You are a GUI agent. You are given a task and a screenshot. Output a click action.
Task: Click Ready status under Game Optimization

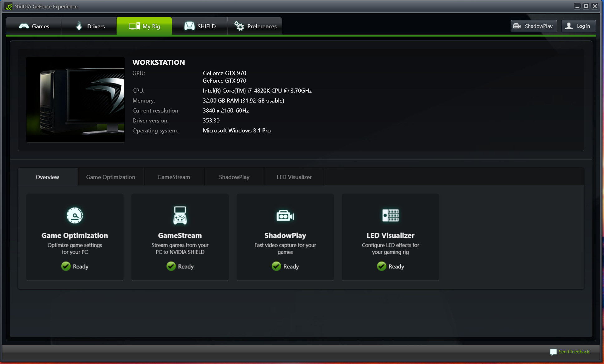tap(81, 266)
